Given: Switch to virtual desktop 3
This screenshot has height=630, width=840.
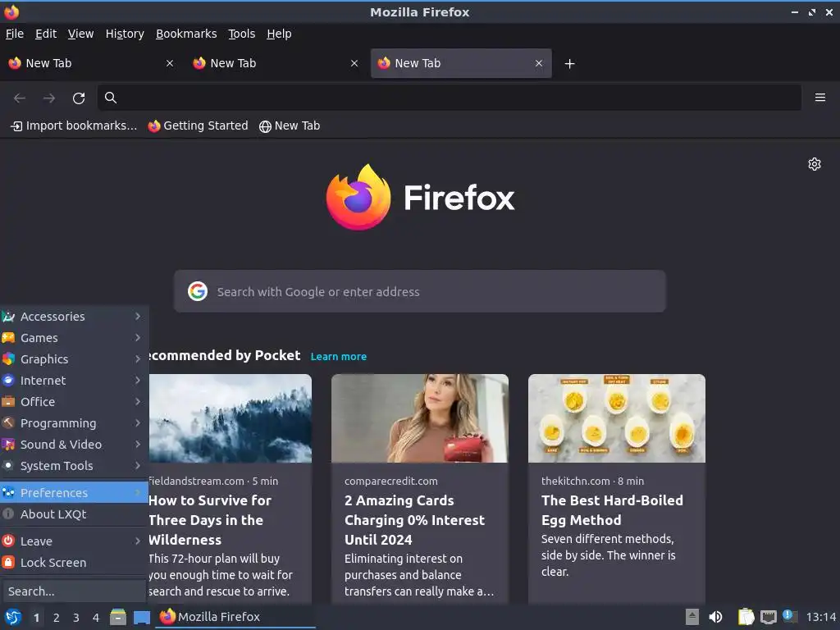Looking at the screenshot, I should [x=76, y=618].
